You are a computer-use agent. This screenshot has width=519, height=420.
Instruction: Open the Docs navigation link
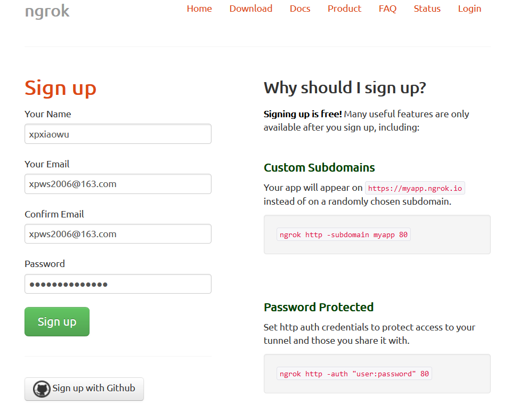(300, 9)
